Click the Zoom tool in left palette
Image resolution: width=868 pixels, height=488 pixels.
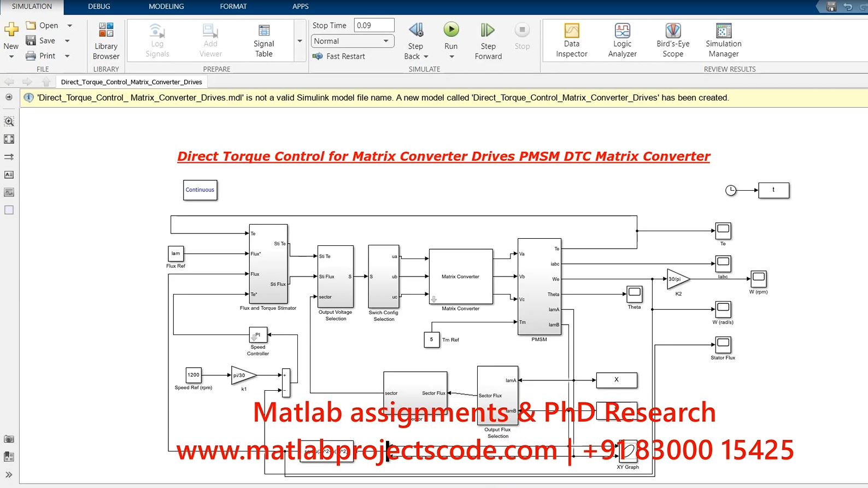coord(9,121)
